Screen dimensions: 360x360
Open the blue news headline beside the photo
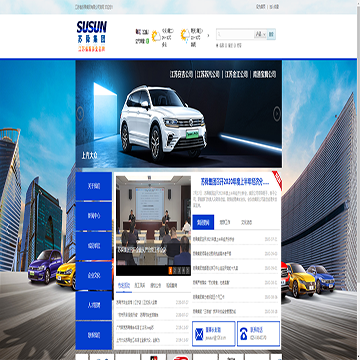[x=235, y=182]
